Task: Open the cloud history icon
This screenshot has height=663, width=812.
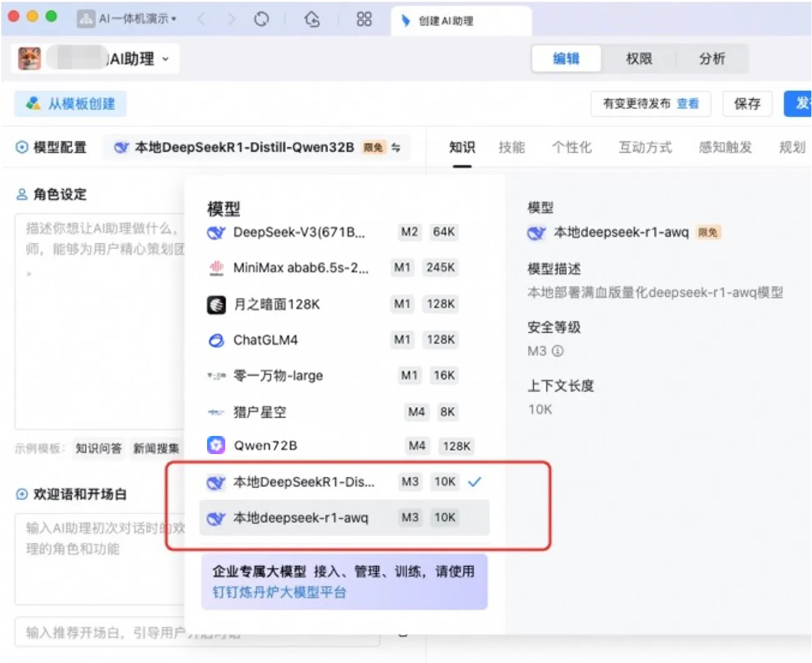Action: pos(312,19)
